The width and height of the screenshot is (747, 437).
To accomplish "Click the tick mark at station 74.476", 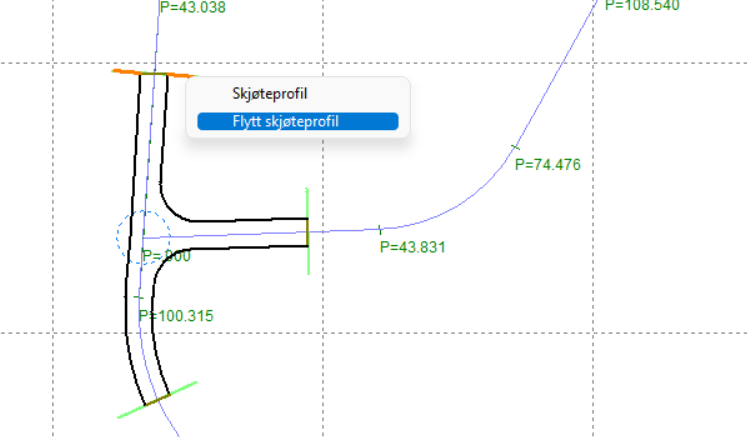I will pos(515,148).
